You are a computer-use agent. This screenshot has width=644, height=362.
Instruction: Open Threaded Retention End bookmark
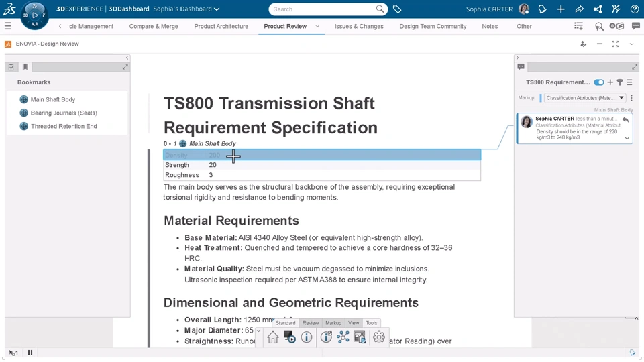pos(58,127)
